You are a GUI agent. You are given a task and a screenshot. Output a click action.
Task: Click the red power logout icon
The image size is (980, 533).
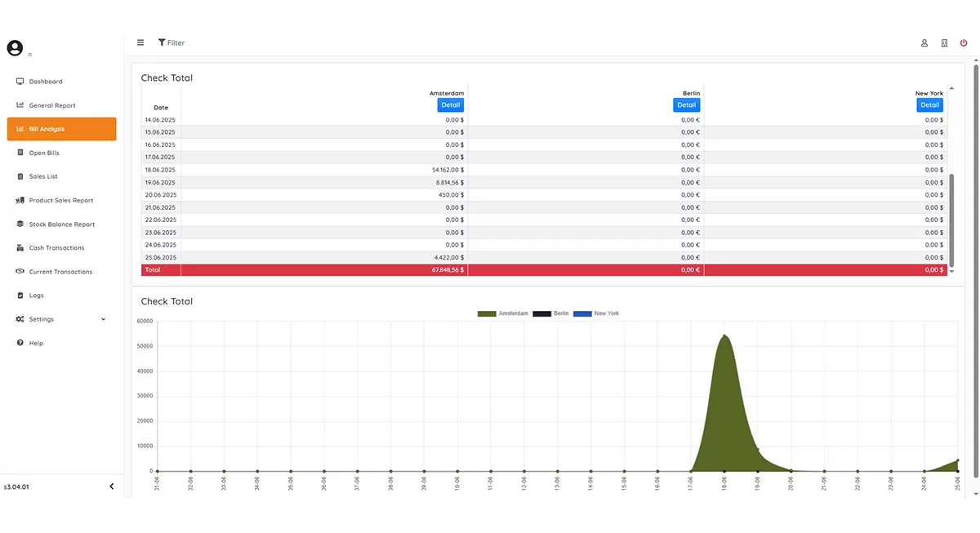pos(964,43)
